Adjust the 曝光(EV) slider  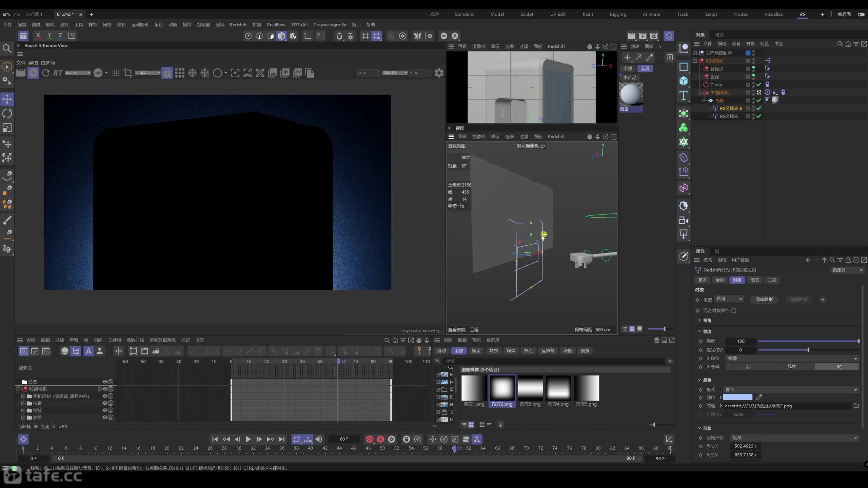(808, 350)
